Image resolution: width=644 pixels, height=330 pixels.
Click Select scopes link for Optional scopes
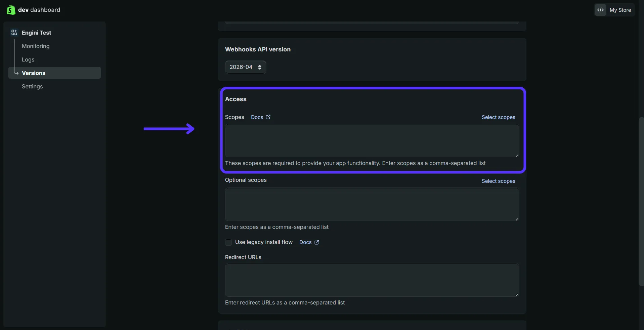(x=498, y=181)
